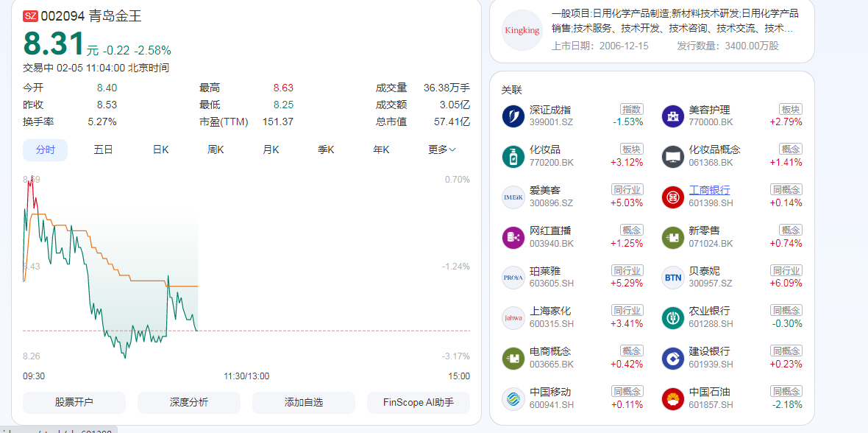868x433 pixels.
Task: Click the 股票开户 button
Action: click(x=74, y=403)
